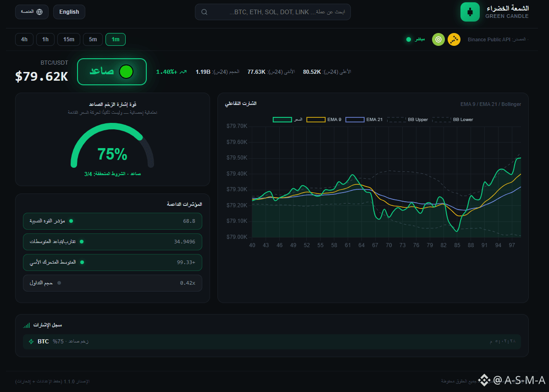Viewport: 549px width, 392px height.
Task: Click the signal bars icon in signals log
Action: point(26,326)
